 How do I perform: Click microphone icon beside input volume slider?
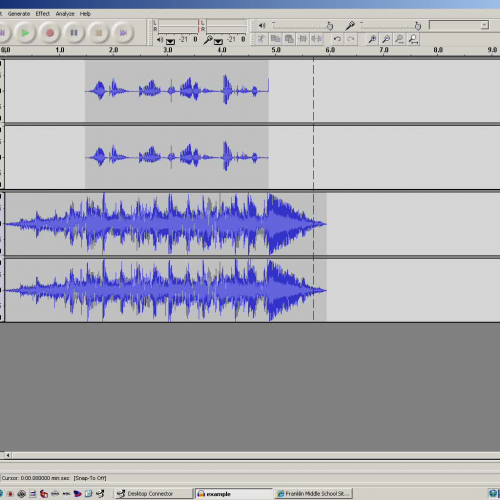click(350, 25)
